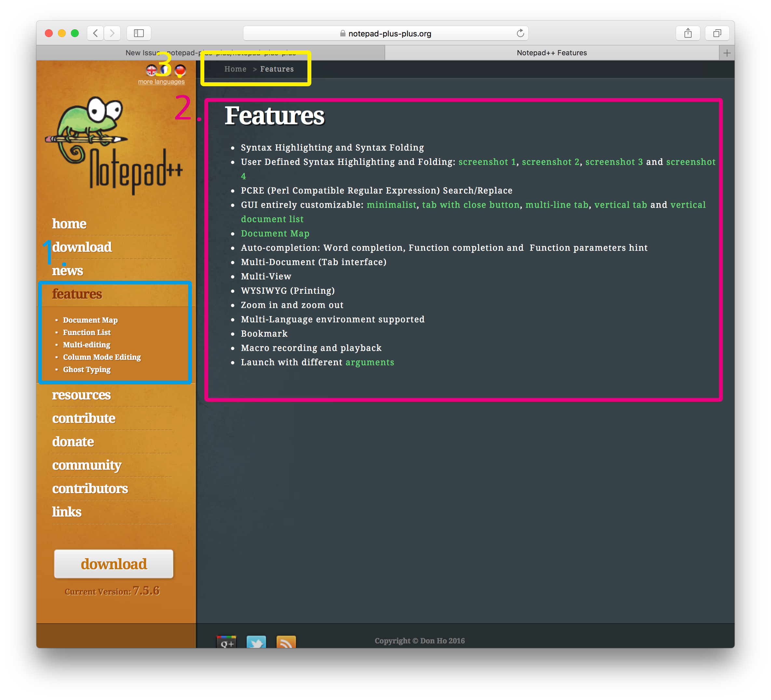Open the resources sidebar menu item

81,395
